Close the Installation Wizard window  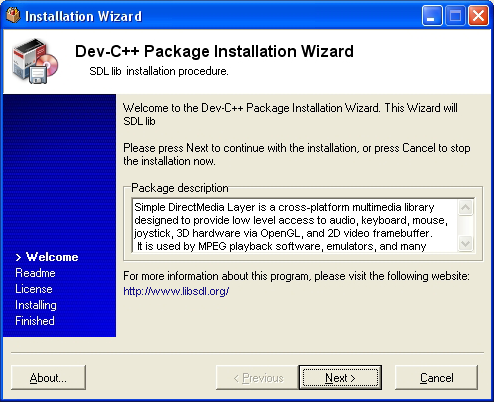478,16
